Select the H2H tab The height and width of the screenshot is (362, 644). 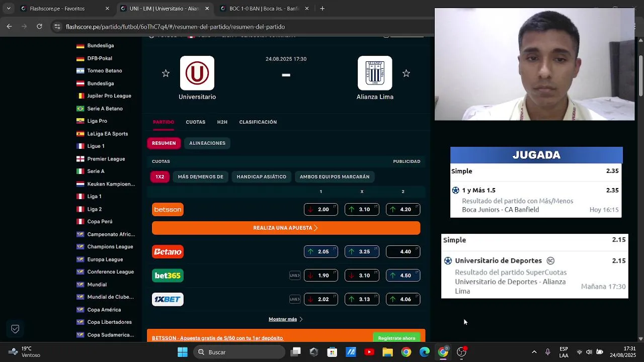[x=222, y=122]
